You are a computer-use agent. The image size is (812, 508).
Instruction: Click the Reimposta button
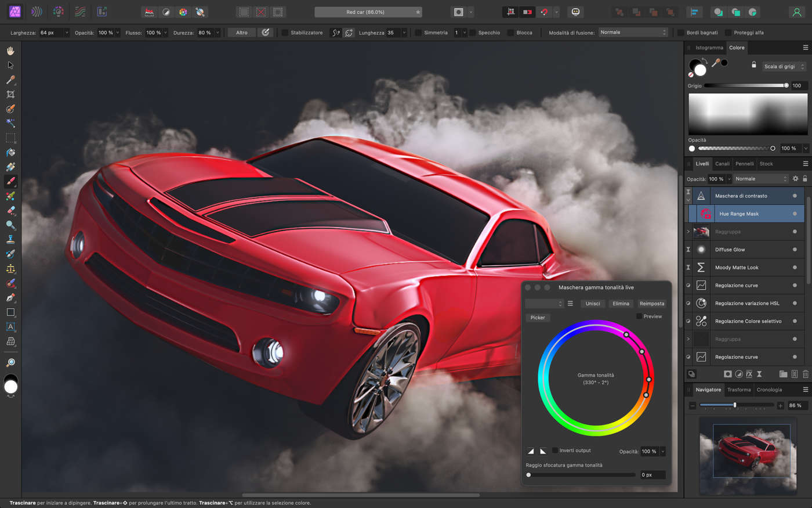651,304
